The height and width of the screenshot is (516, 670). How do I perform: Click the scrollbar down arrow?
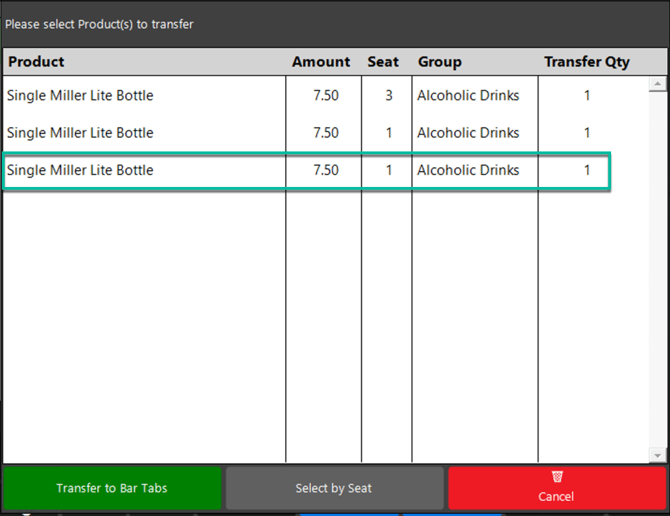coord(657,455)
